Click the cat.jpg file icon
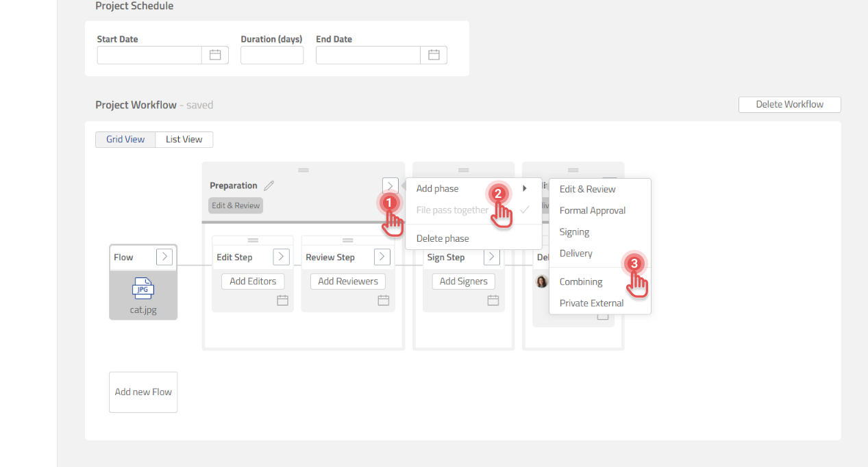Screen dimensions: 868x467 click(x=143, y=288)
